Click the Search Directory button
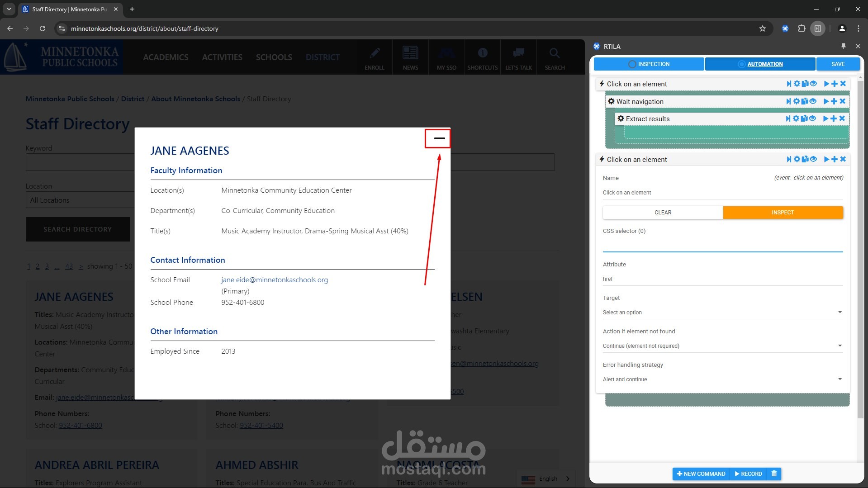The image size is (868, 488). pyautogui.click(x=78, y=229)
